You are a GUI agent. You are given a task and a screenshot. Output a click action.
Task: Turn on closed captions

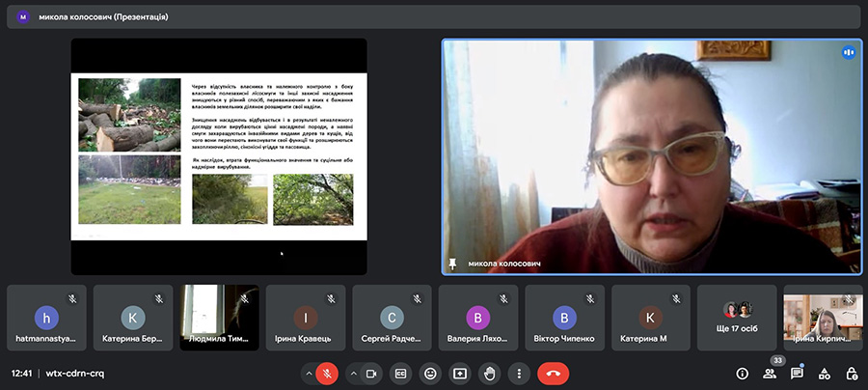point(400,374)
